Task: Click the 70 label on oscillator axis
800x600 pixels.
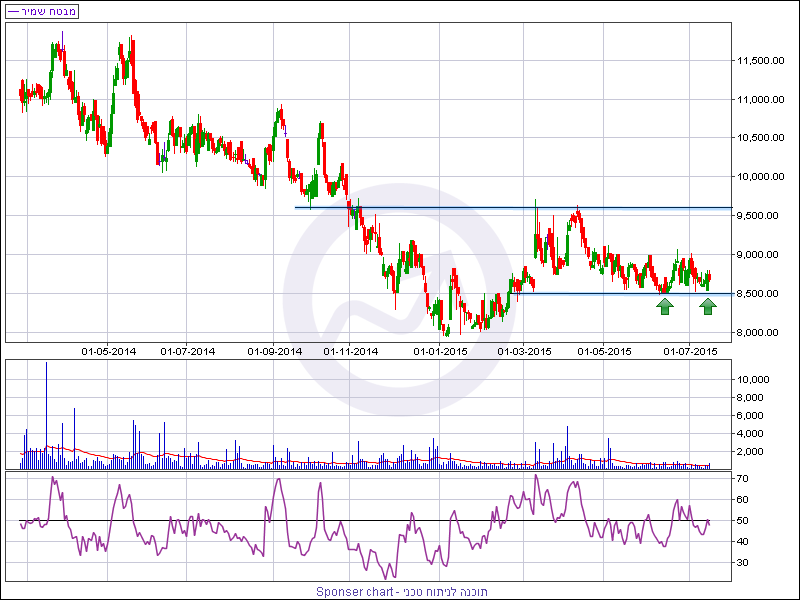Action: (744, 479)
